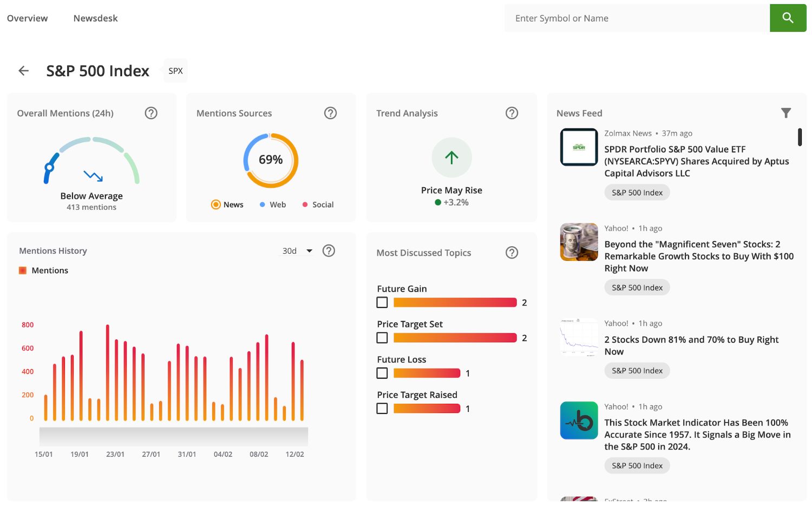Screen dimensions: 812x506
Task: Check the Future Gain topic checkbox
Action: [382, 303]
